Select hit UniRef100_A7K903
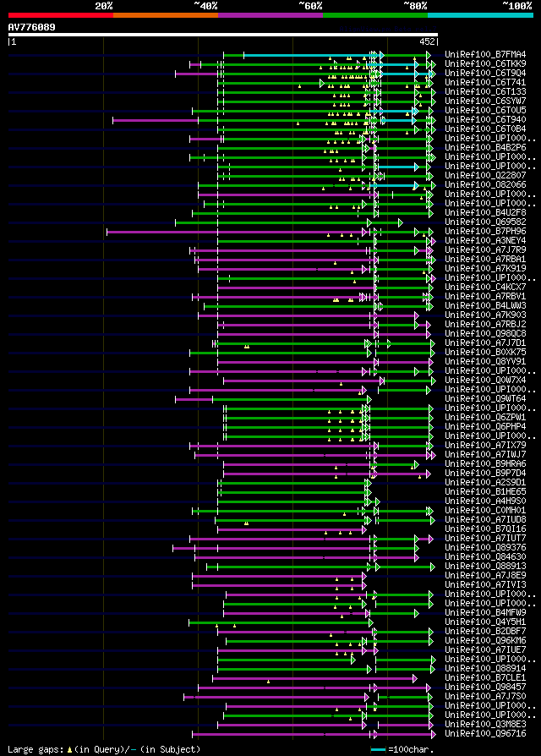 (x=485, y=315)
